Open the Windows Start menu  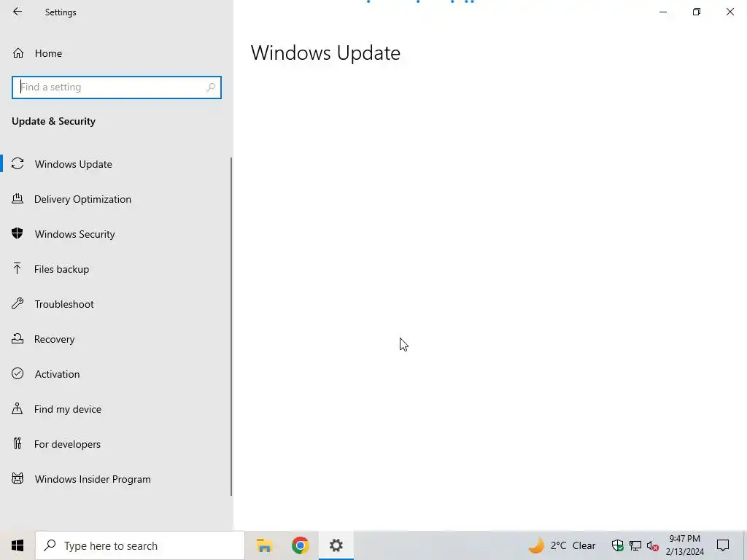point(18,545)
